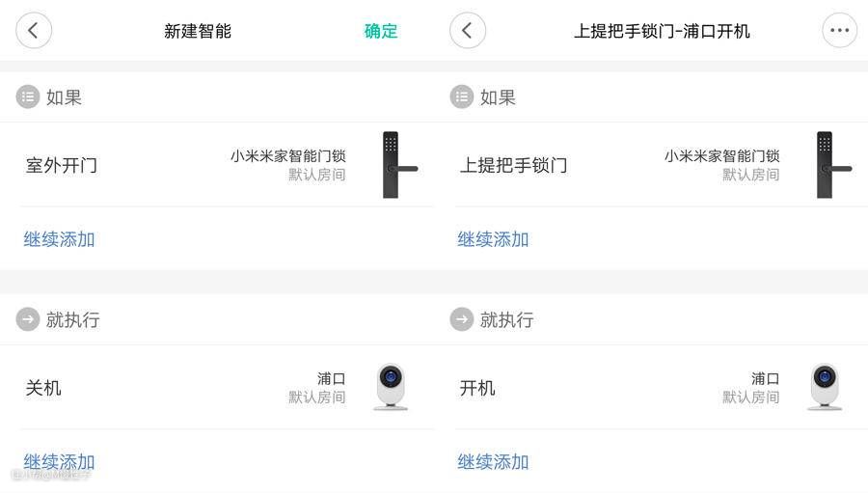This screenshot has width=868, height=493.
Task: Click camera image beside 关机 action
Action: pos(391,387)
